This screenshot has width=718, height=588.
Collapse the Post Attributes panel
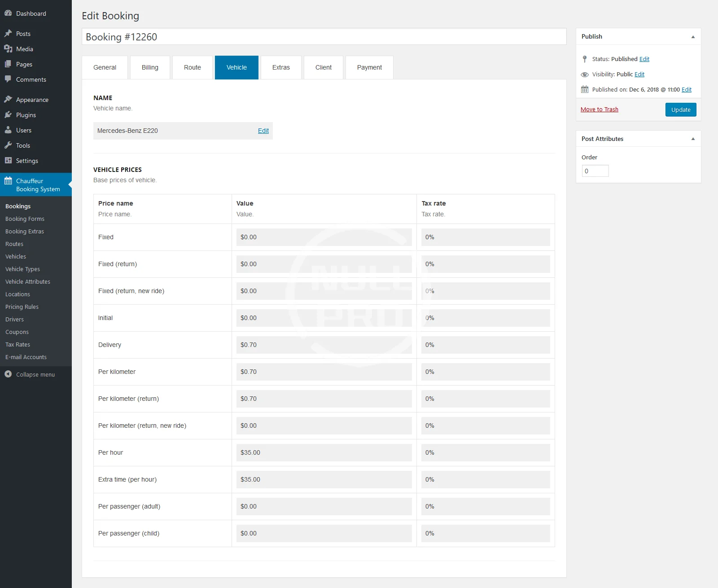pyautogui.click(x=693, y=139)
